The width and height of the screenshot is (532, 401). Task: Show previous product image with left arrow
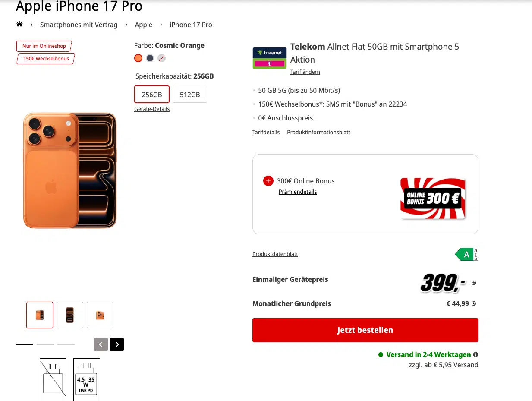click(x=101, y=344)
